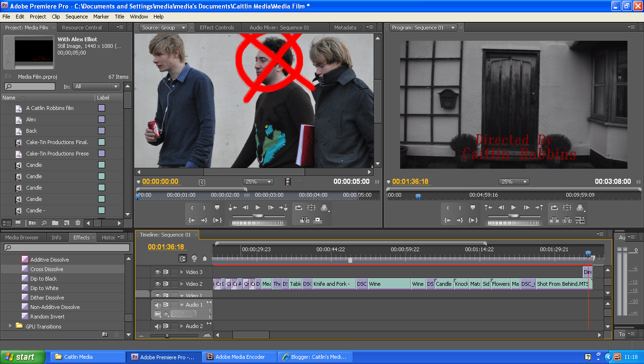Click Find icon in Project panel
Image resolution: width=644 pixels, height=364 pixels.
click(44, 223)
